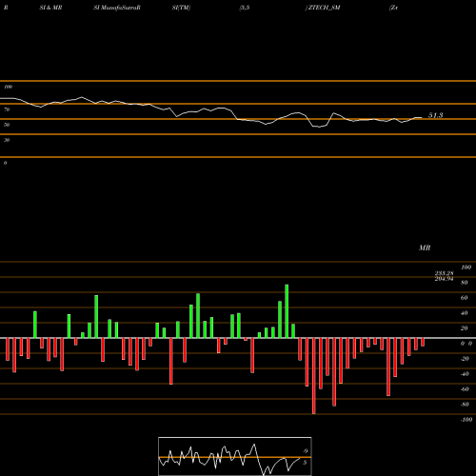The width and height of the screenshot is (476, 476).
Task: Click the tallest green histogram bar
Action: point(287,311)
